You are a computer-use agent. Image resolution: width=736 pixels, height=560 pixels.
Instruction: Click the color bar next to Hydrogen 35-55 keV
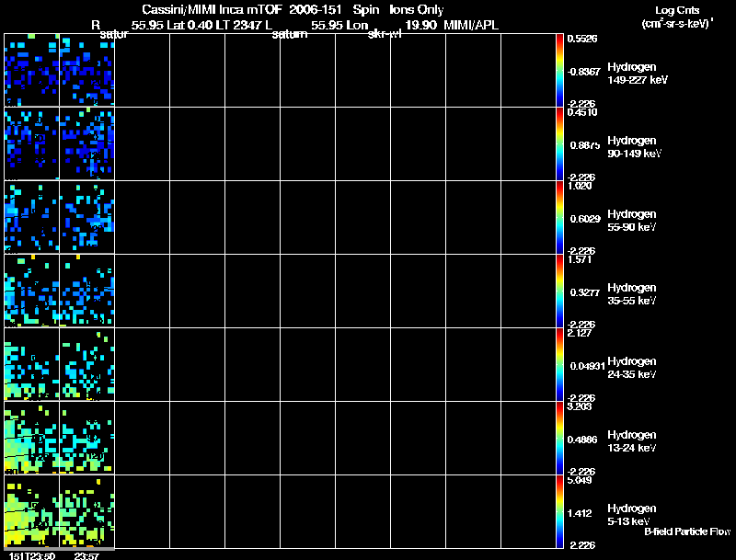(559, 291)
